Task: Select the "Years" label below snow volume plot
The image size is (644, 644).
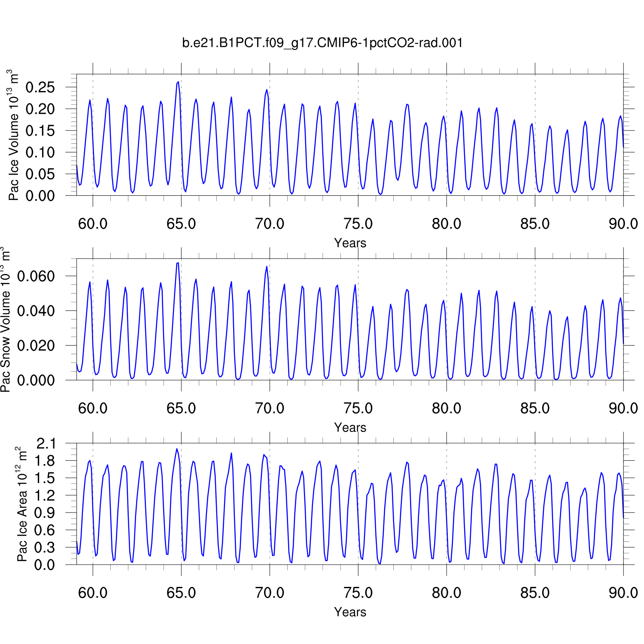Action: click(x=350, y=428)
